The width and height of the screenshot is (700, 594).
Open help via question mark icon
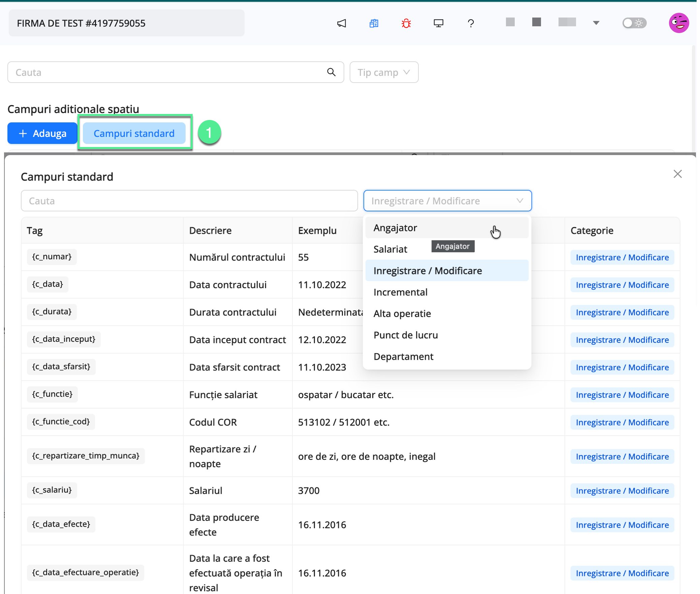[x=471, y=23]
